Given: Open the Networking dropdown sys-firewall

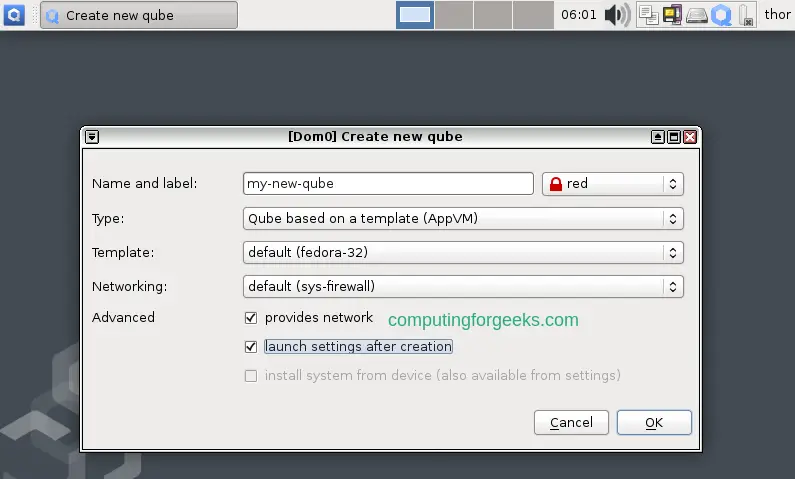Looking at the screenshot, I should (463, 286).
